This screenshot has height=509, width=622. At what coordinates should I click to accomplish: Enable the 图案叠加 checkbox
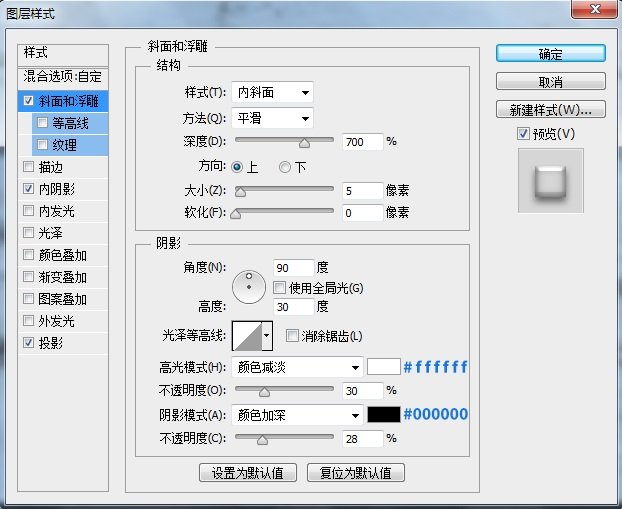click(x=29, y=298)
